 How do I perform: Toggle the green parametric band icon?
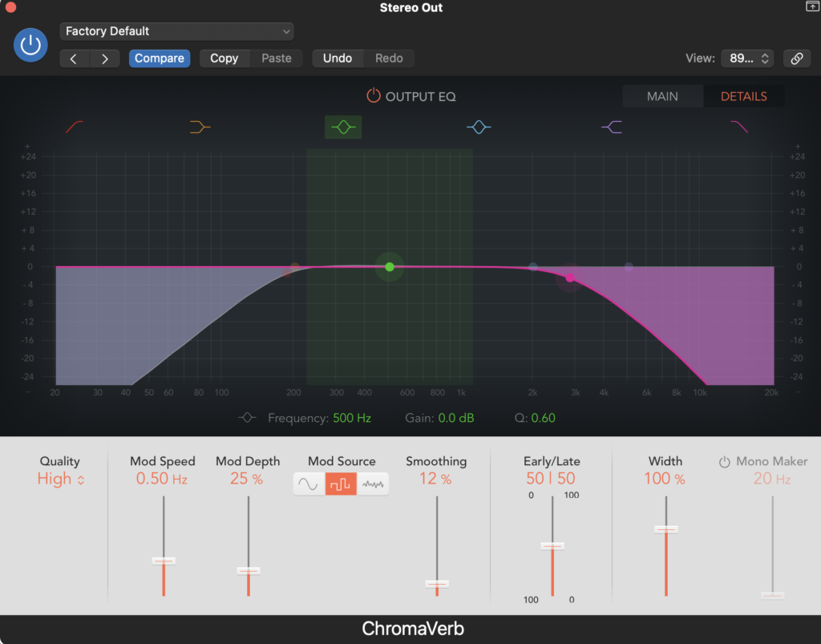point(343,128)
